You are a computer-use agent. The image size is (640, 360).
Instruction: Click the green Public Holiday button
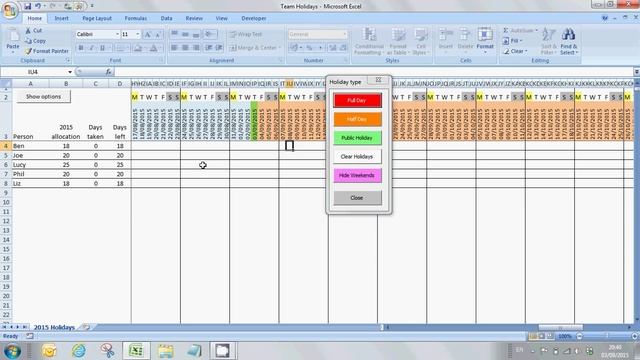[357, 138]
